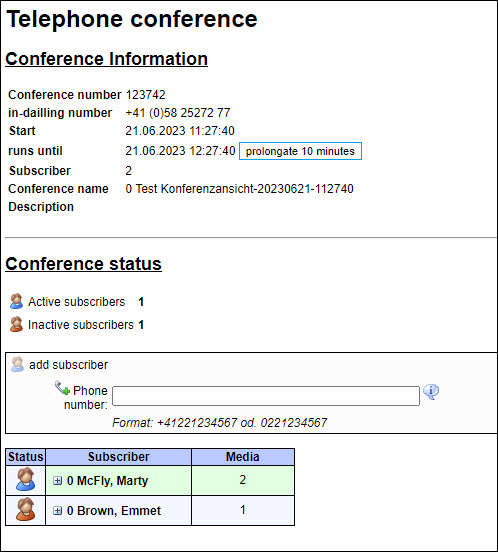Click Marty McFly's active status icon
This screenshot has height=552, width=498.
click(26, 480)
